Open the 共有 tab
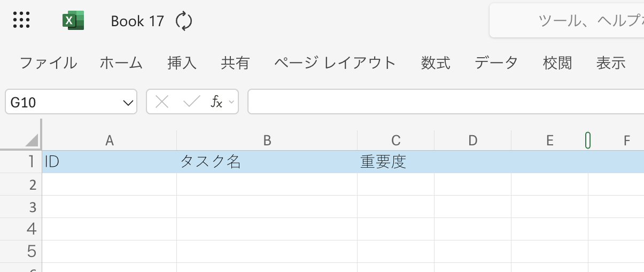Image resolution: width=644 pixels, height=272 pixels. coord(235,63)
